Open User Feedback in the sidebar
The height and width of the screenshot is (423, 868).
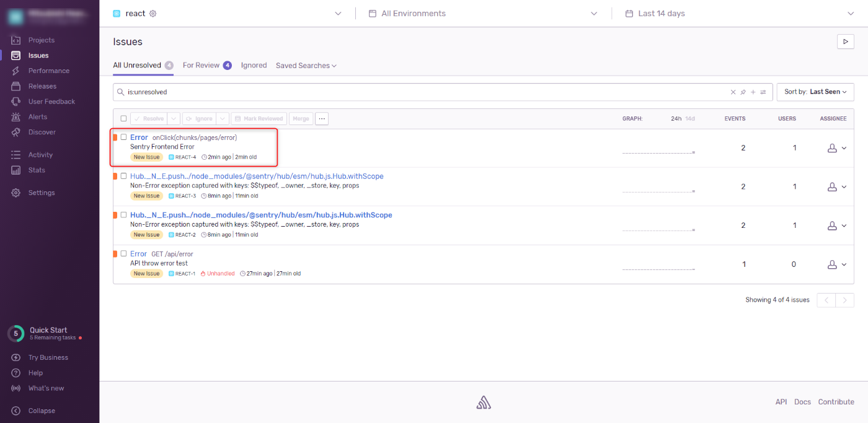[x=51, y=102]
